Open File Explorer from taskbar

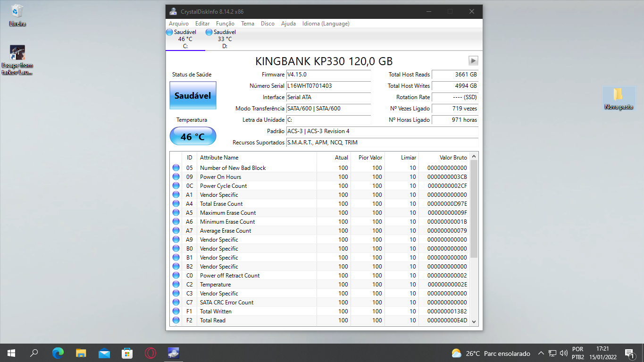[81, 353]
